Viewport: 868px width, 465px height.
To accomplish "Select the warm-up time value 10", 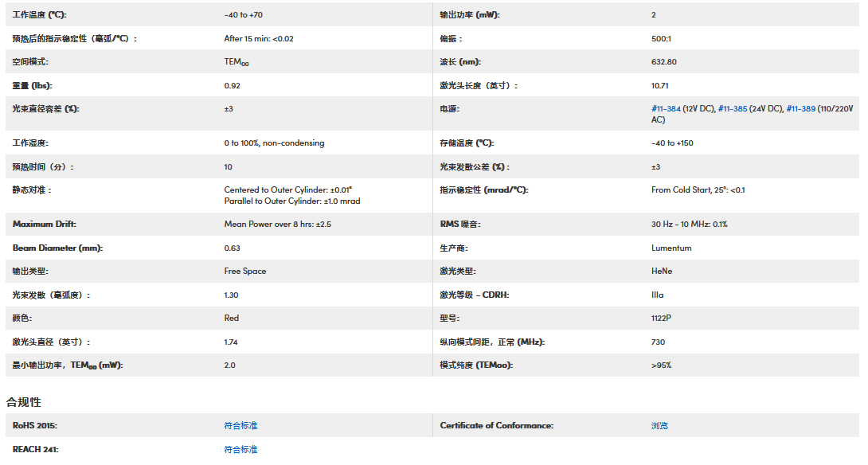I will click(x=228, y=167).
